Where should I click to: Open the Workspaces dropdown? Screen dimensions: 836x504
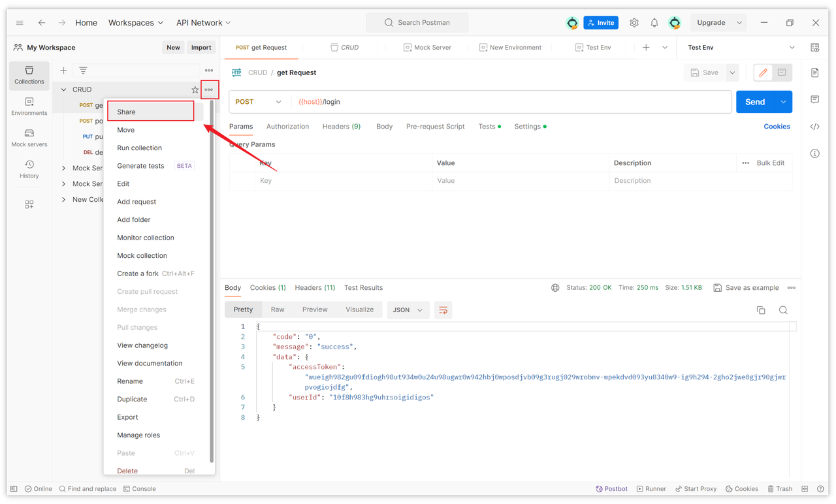click(136, 23)
